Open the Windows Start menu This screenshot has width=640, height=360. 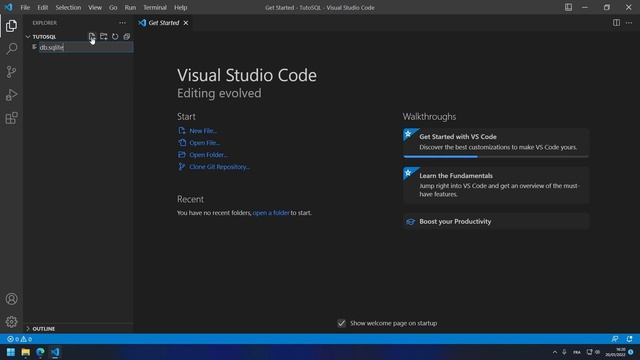[11, 352]
